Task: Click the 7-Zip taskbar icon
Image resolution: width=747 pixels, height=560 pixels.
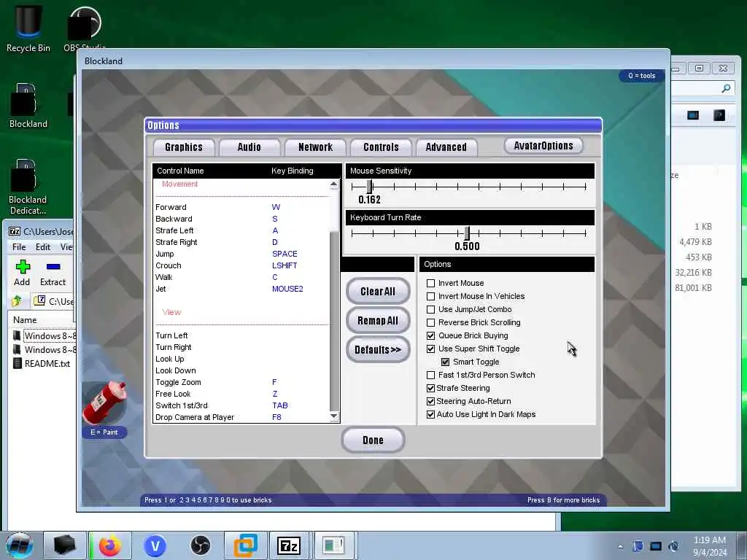Action: click(289, 545)
